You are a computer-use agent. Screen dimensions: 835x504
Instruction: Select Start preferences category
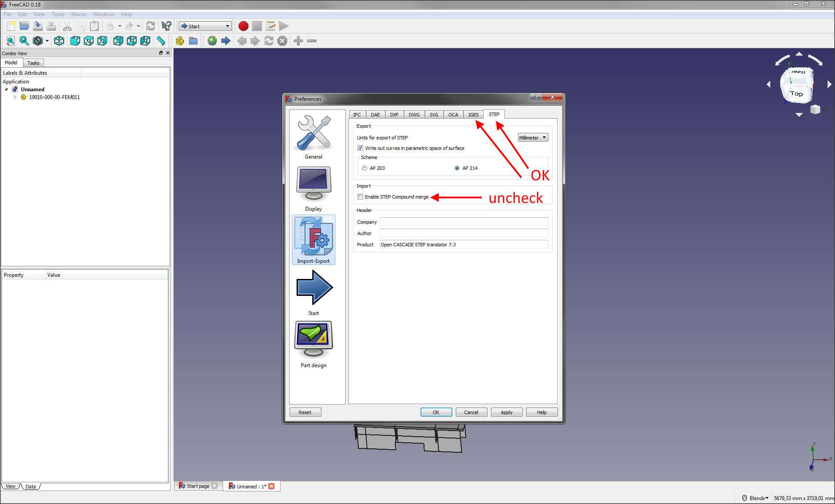tap(314, 293)
